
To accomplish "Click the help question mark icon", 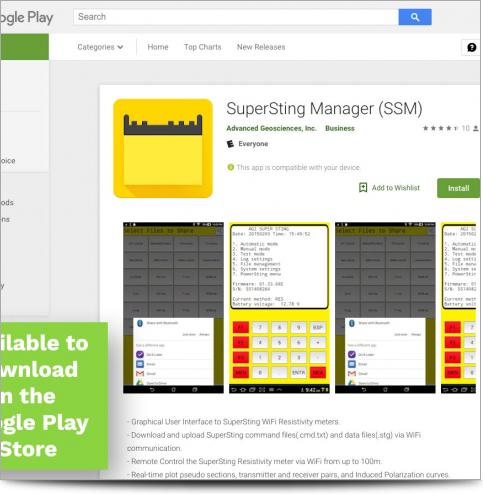I will (x=471, y=47).
